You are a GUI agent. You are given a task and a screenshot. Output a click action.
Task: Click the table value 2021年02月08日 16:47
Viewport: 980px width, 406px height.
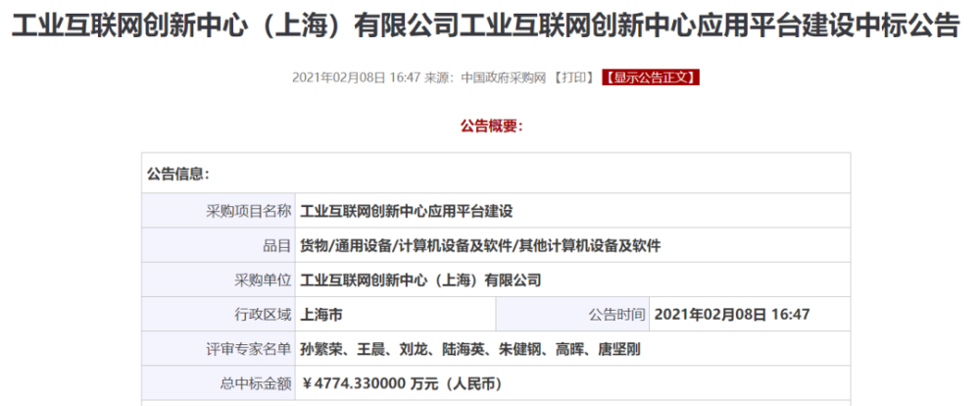[x=732, y=315]
